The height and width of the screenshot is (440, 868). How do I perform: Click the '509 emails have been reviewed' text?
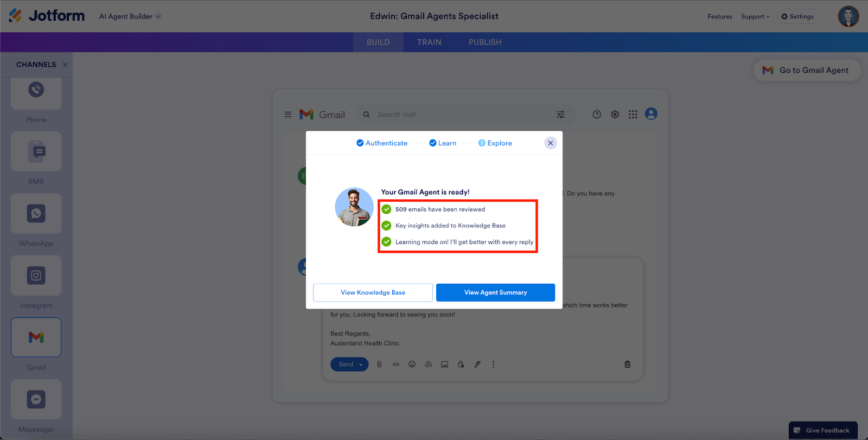(x=440, y=209)
